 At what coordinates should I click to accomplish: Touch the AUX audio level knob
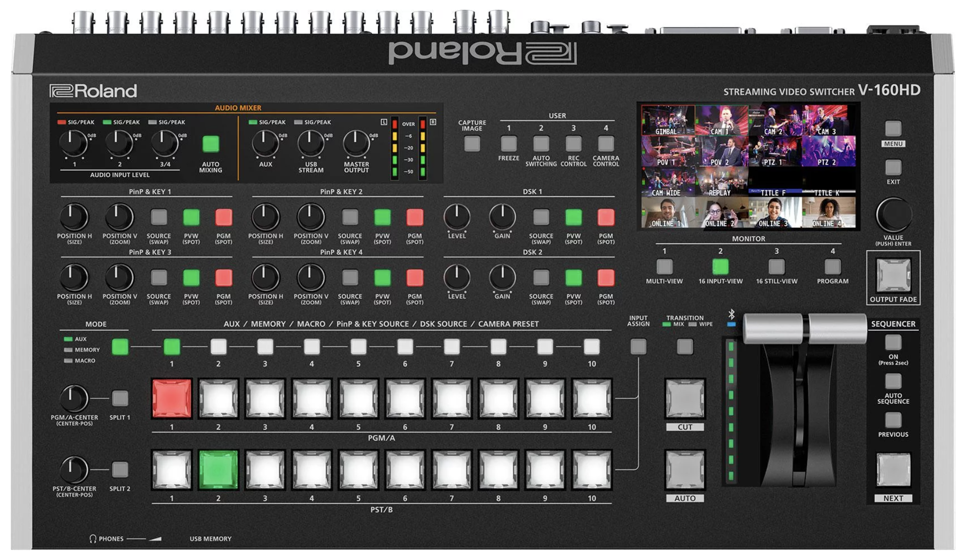(x=265, y=143)
